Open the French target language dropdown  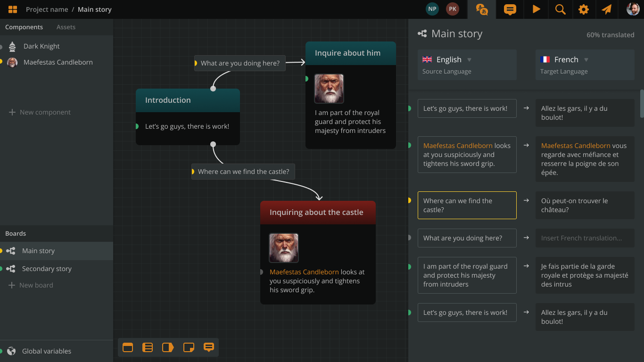point(586,59)
